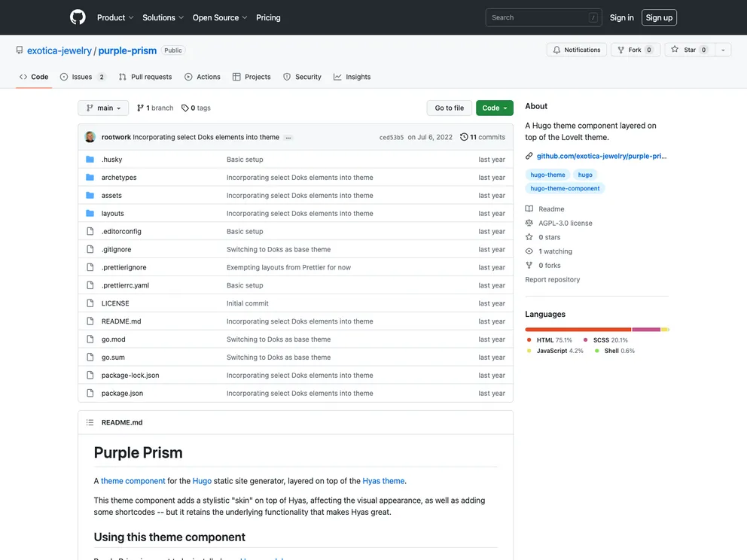Open the Notifications subscription button
Image resolution: width=747 pixels, height=560 pixels.
point(577,50)
